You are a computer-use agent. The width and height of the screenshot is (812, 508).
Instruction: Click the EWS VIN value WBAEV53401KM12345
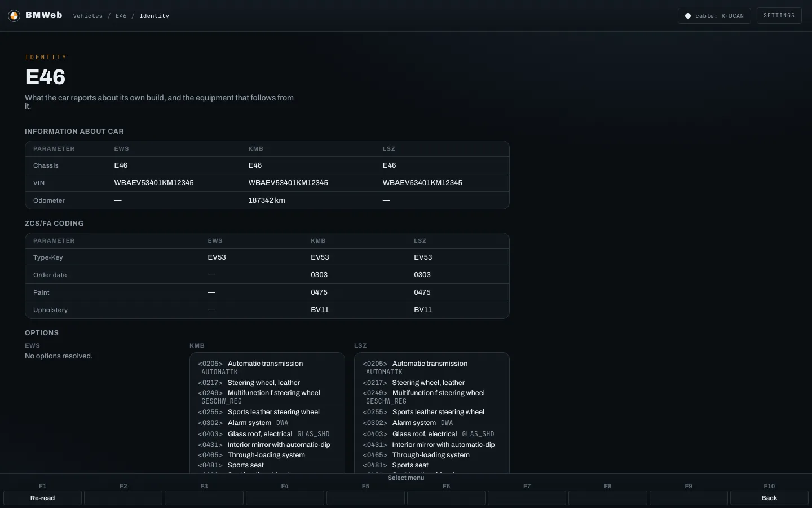[x=154, y=183]
